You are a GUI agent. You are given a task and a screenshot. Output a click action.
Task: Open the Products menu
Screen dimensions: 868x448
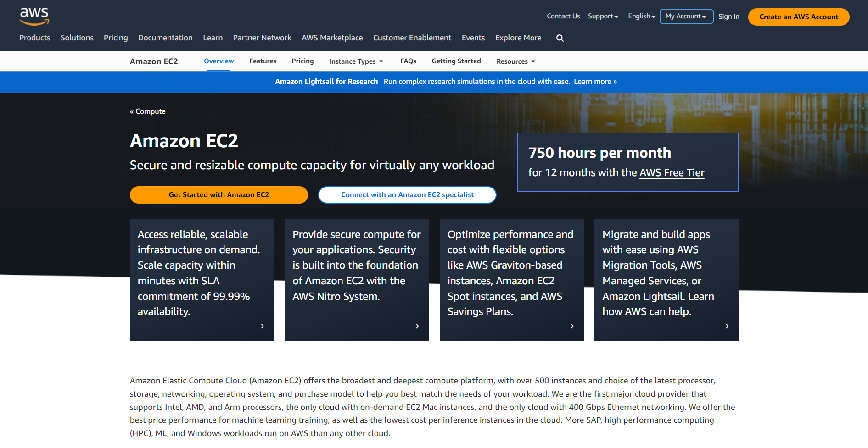[x=35, y=38]
